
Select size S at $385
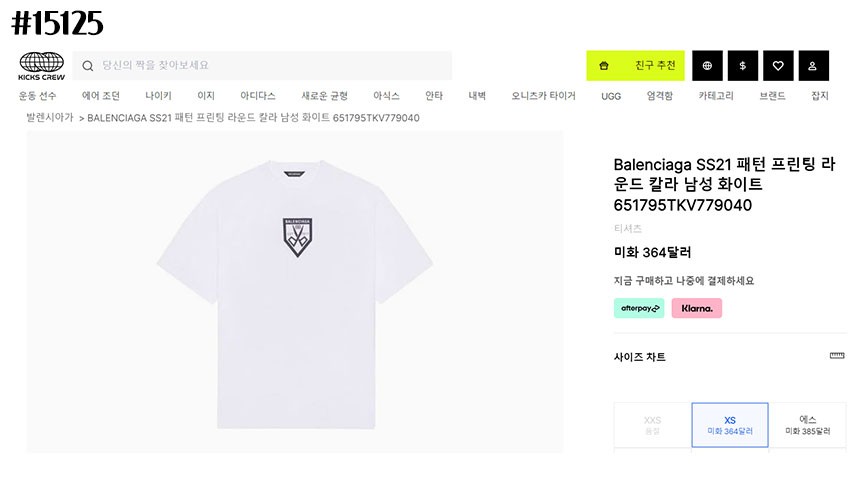tap(807, 425)
